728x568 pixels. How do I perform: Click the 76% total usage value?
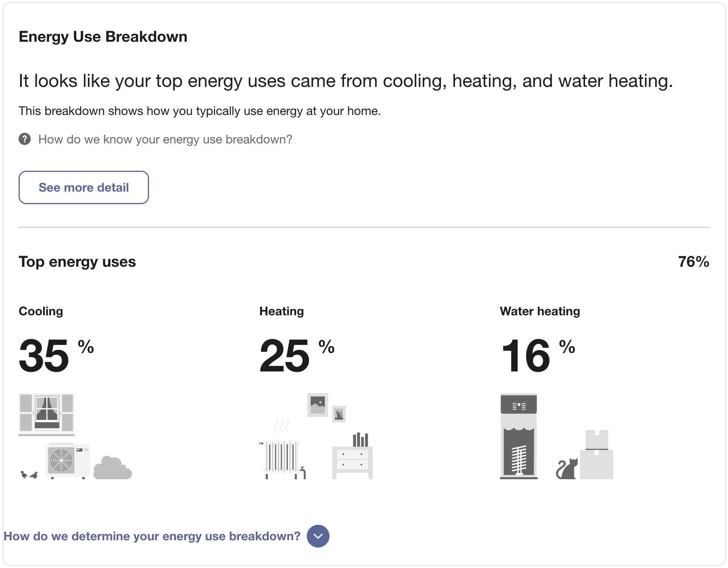693,261
